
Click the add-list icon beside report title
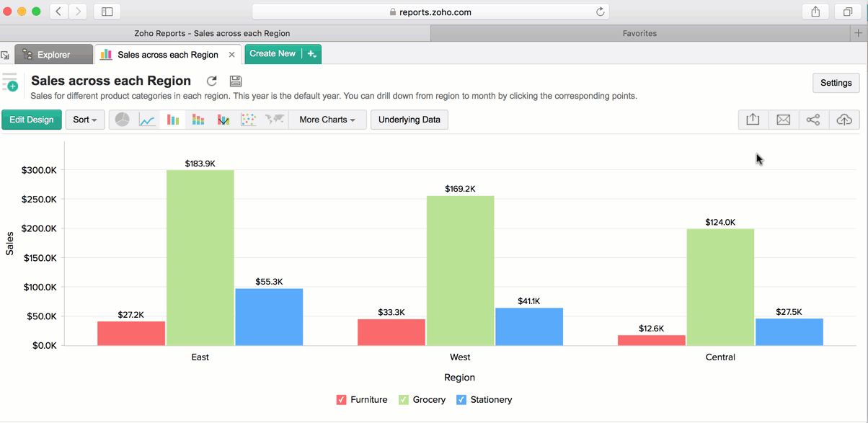tap(10, 81)
